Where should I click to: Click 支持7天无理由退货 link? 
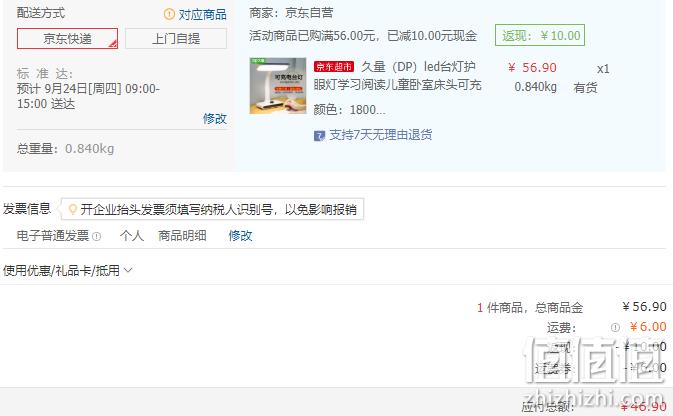[x=380, y=135]
